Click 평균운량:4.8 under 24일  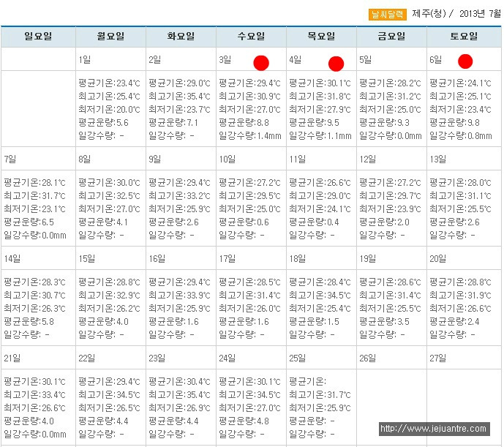click(x=244, y=421)
